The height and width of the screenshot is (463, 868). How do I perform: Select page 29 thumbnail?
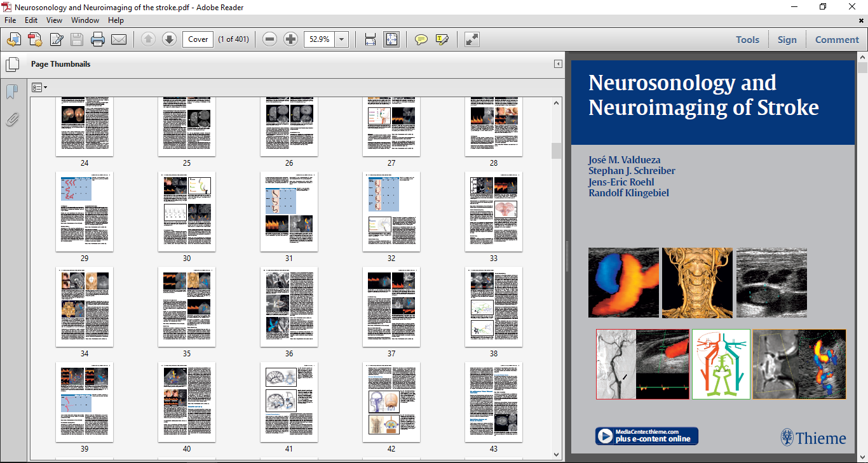point(85,211)
